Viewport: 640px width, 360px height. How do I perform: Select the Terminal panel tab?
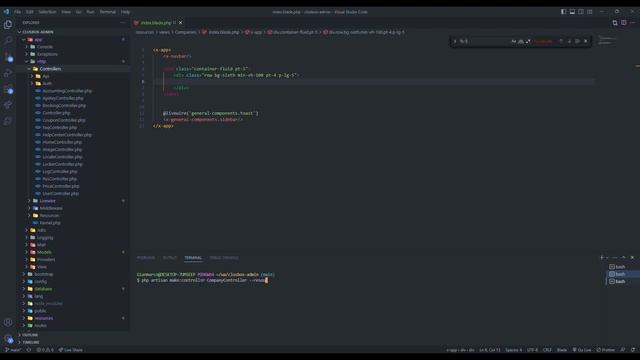point(193,258)
